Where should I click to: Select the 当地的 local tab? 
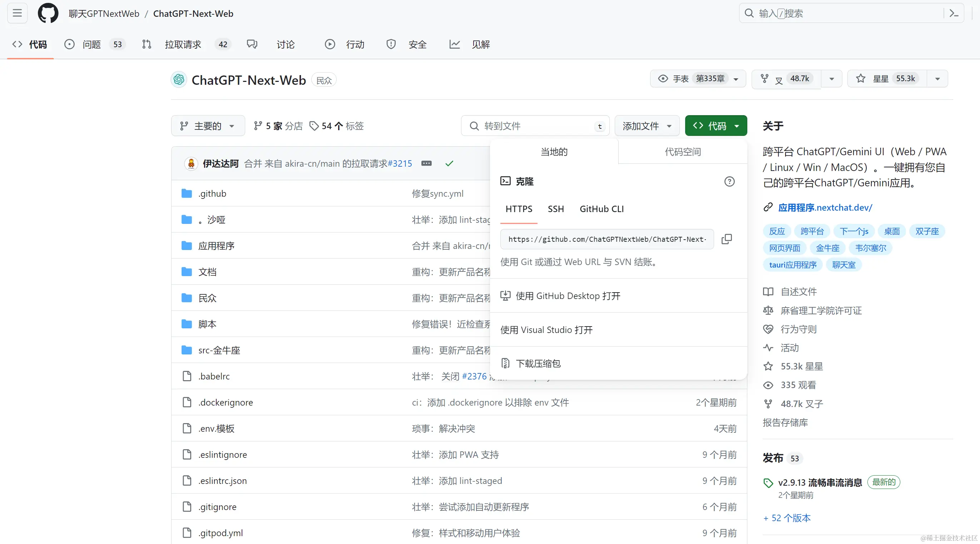(x=554, y=152)
